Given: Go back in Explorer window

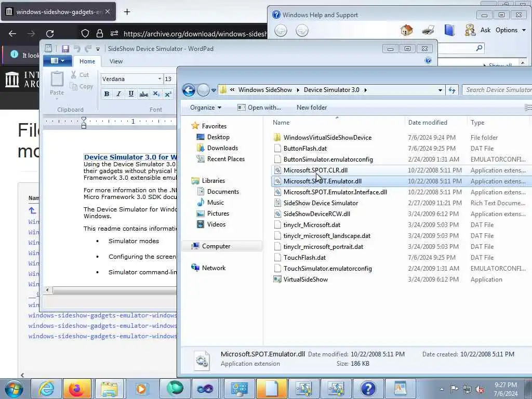Looking at the screenshot, I should click(189, 90).
